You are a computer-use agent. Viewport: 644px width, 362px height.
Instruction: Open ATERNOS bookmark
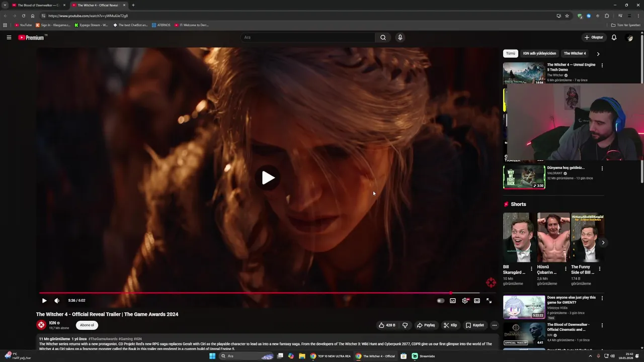click(162, 25)
